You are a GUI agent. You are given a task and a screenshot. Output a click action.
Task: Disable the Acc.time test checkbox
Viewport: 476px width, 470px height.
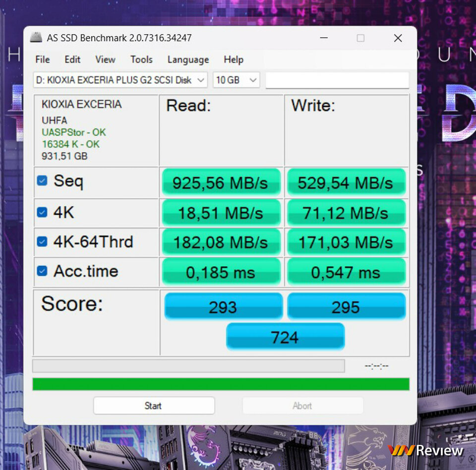[42, 271]
